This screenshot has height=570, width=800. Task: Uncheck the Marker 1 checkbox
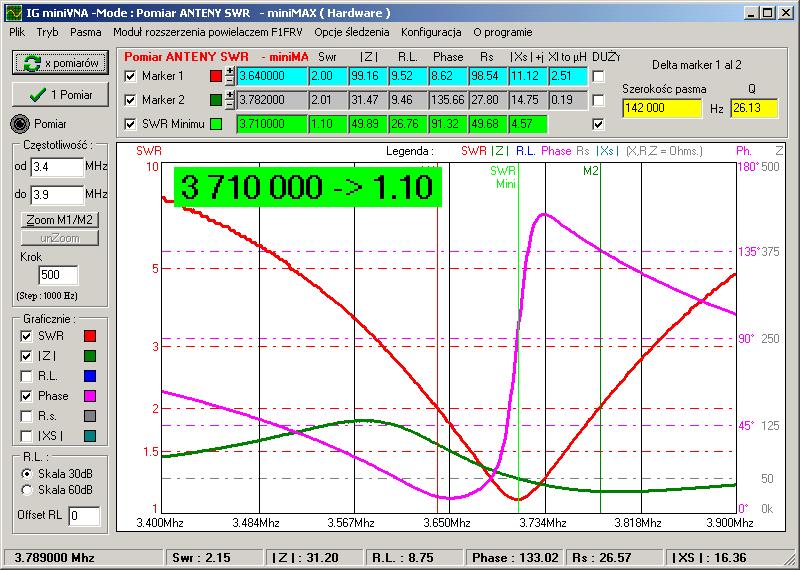click(129, 76)
